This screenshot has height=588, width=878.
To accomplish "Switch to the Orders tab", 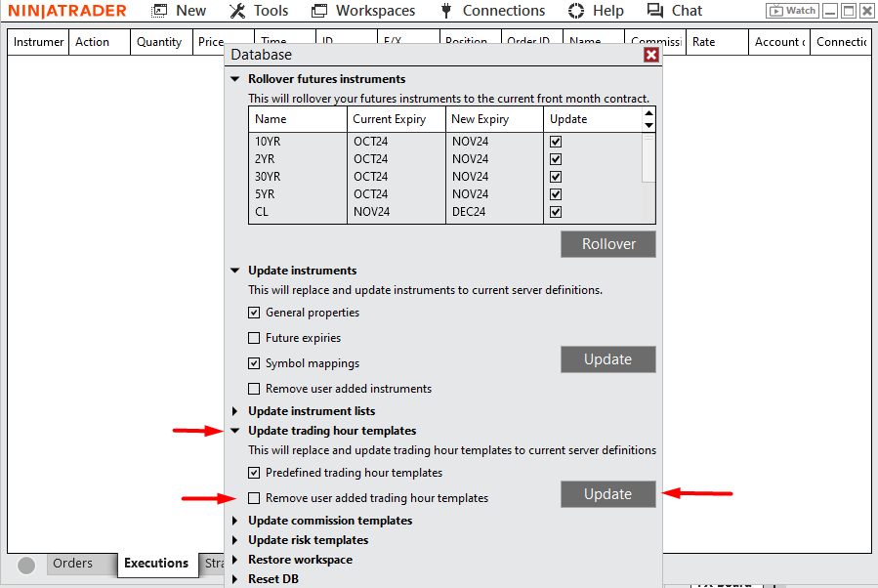I will pos(72,564).
